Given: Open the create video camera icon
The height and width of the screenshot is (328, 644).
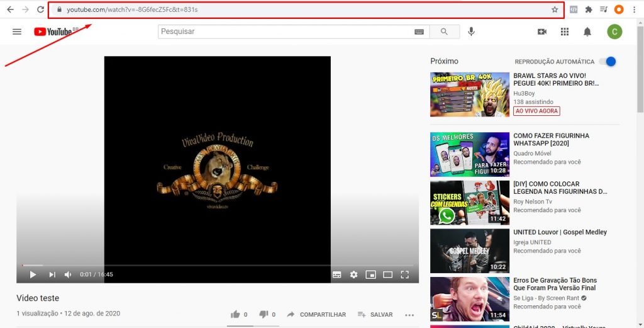Looking at the screenshot, I should (x=542, y=31).
